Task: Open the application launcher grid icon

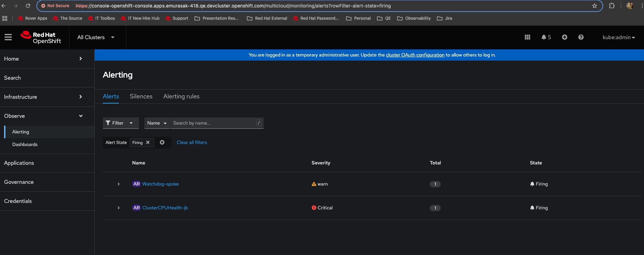Action: 528,37
